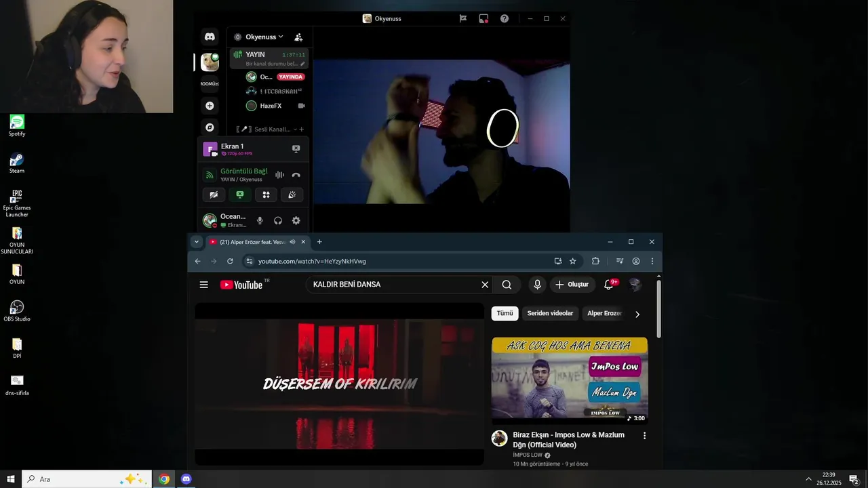Image resolution: width=868 pixels, height=488 pixels.
Task: Select the Oc... user with YAYINDA badge
Action: 275,77
